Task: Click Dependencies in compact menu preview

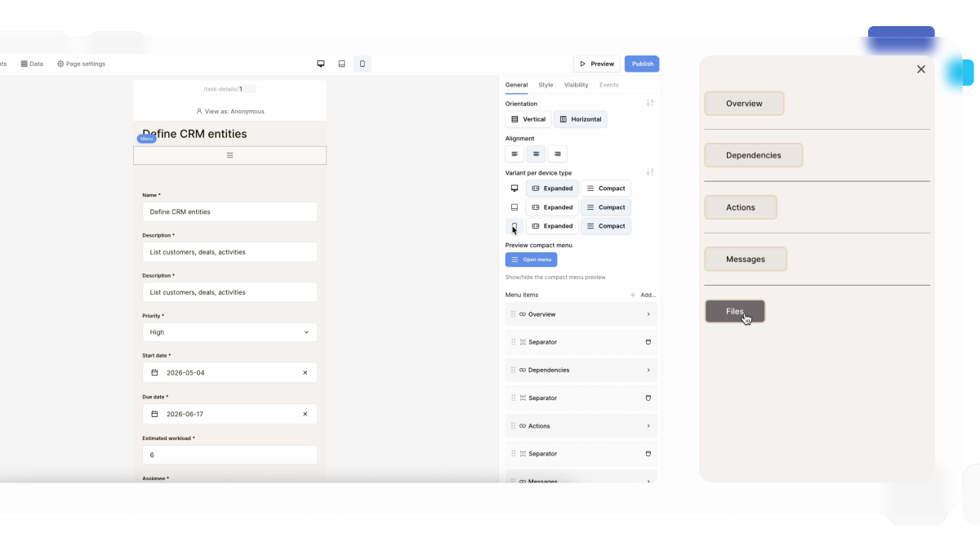Action: point(754,155)
